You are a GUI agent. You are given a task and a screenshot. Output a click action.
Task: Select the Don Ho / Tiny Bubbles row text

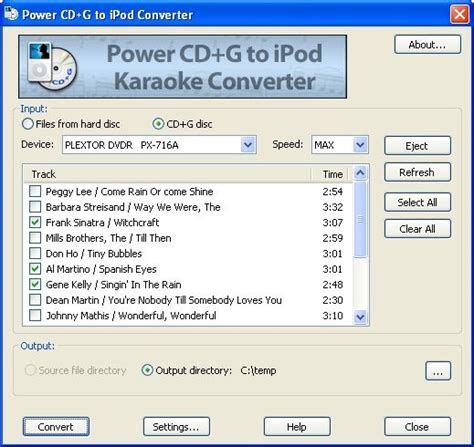pos(94,254)
